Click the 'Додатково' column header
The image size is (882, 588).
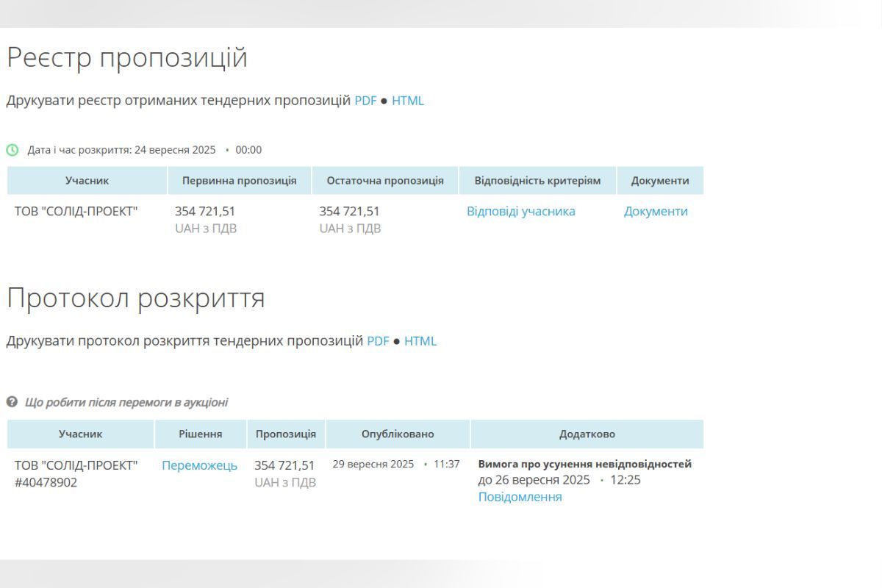(587, 434)
